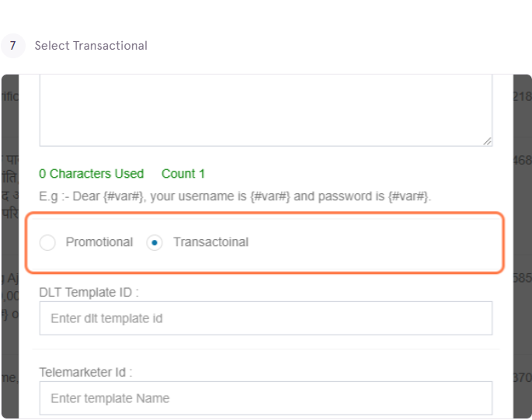Viewport: 532px width, 420px height.
Task: Select the Promotional radio button
Action: 47,242
